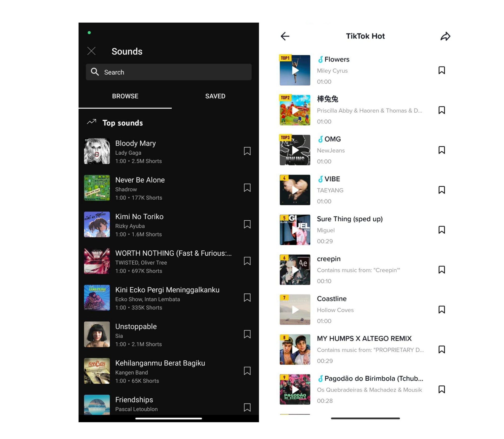Click the Top sounds trending icon
504x439 pixels.
click(91, 122)
